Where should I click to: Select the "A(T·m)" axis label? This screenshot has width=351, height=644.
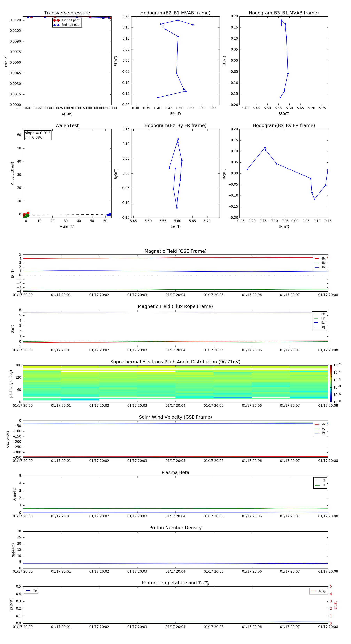click(x=67, y=114)
